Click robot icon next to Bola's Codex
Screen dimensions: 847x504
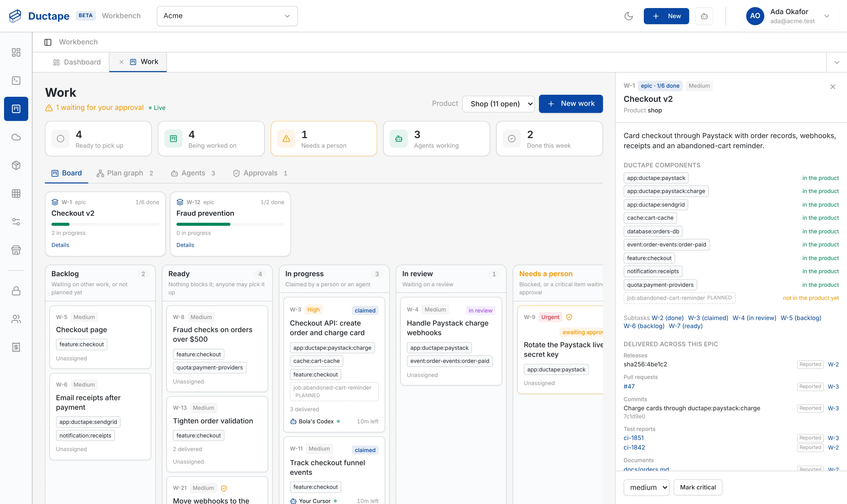pos(293,422)
